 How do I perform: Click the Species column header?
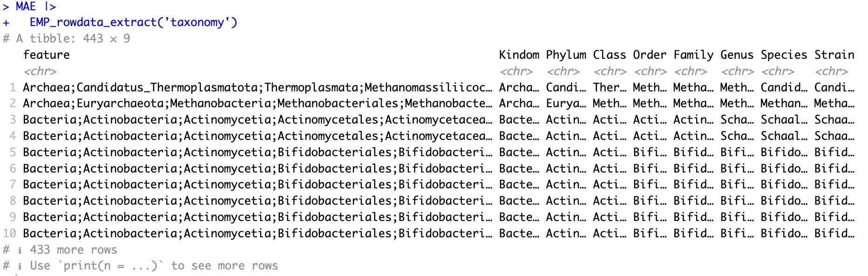pyautogui.click(x=784, y=55)
